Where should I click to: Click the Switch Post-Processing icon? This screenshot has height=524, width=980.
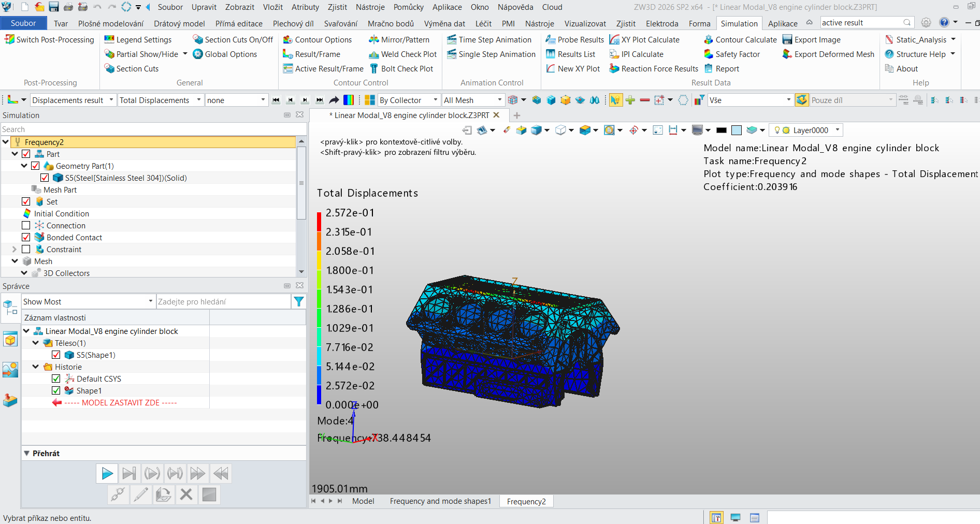point(9,39)
